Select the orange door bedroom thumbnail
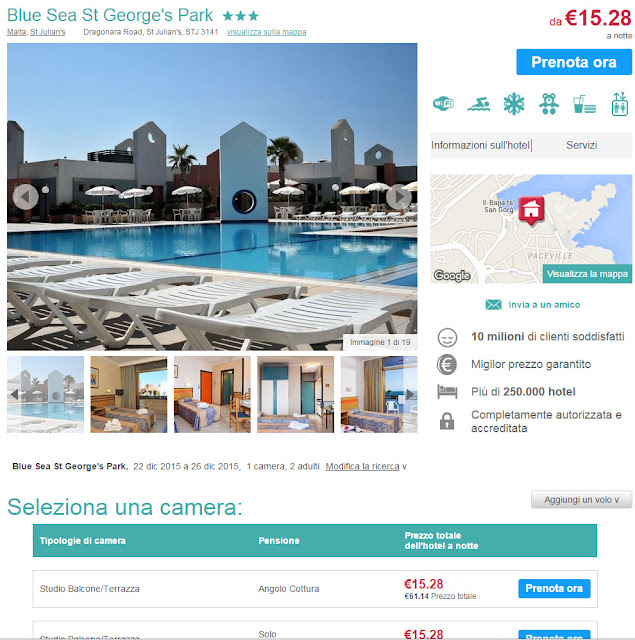The image size is (635, 640). (x=212, y=394)
